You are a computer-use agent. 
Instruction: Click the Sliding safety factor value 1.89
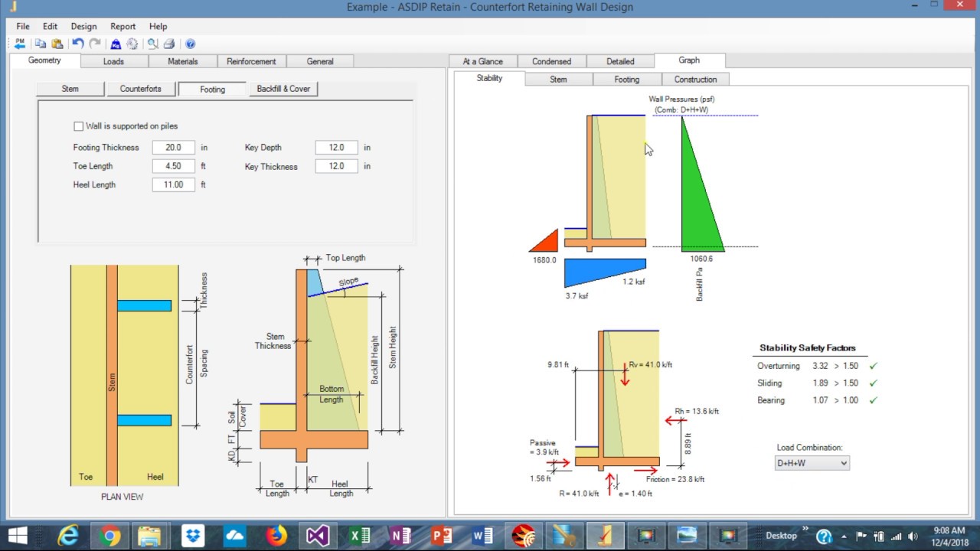coord(820,383)
